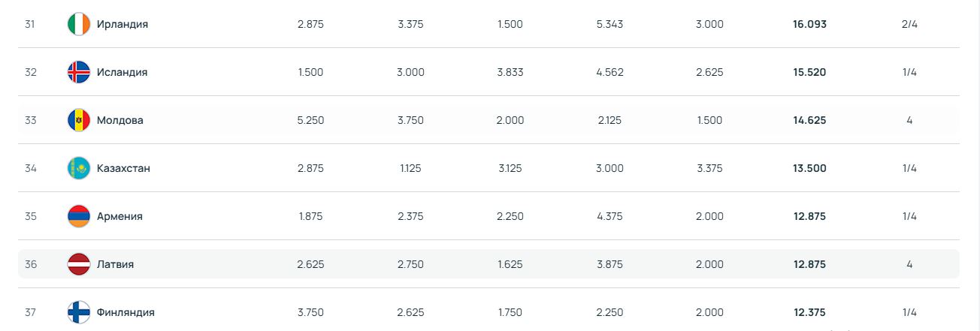Click Kazakhstan's total value 13.500
This screenshot has width=980, height=331.
coord(809,168)
